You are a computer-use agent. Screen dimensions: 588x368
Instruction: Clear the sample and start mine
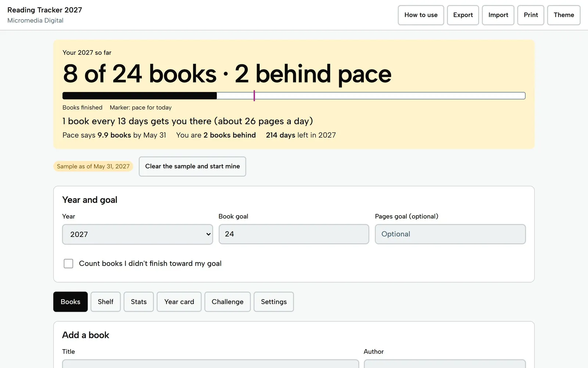(x=192, y=166)
